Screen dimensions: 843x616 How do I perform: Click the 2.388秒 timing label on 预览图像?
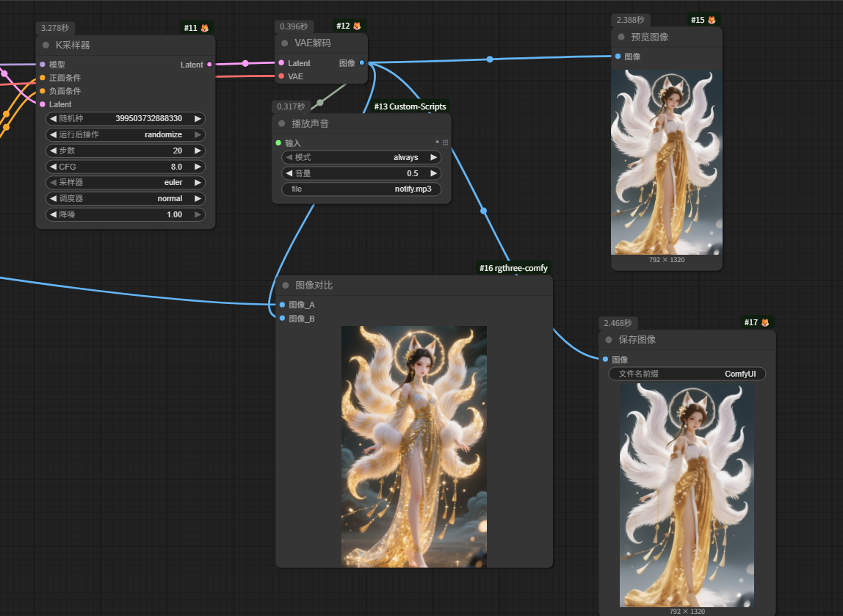tap(630, 20)
